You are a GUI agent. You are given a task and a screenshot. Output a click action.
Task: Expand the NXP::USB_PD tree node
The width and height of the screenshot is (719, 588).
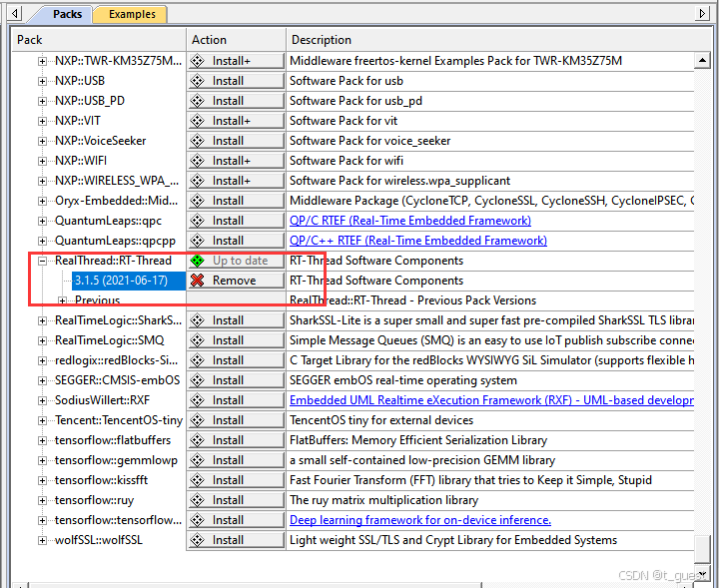pyautogui.click(x=42, y=101)
